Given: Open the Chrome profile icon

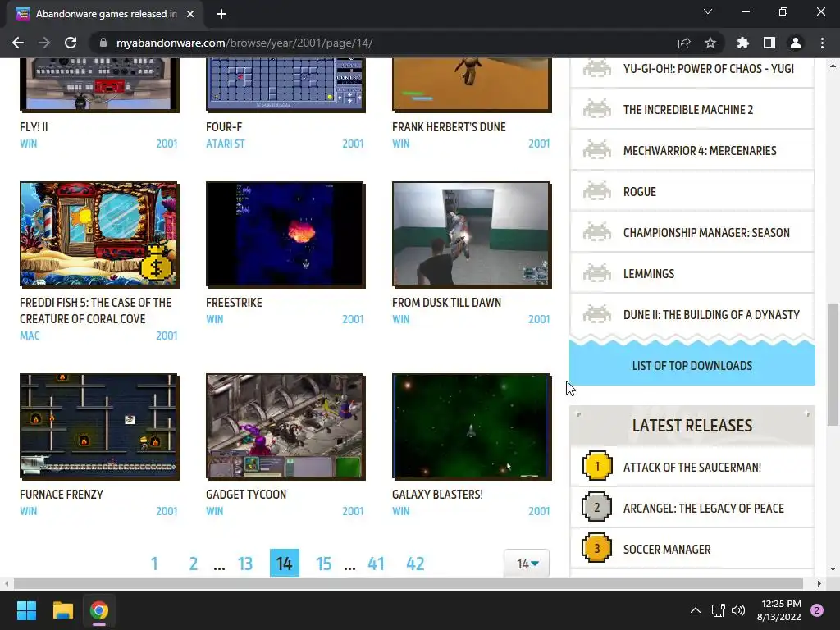Looking at the screenshot, I should 796,43.
